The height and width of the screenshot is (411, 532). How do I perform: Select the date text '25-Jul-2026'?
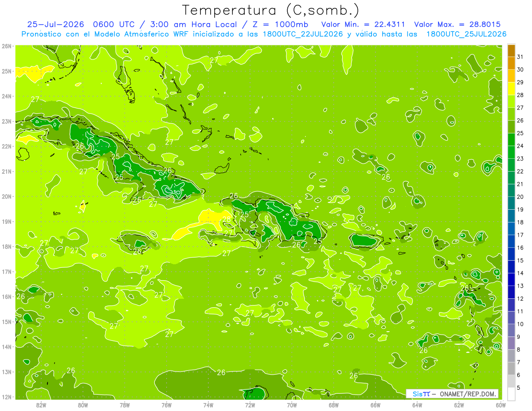tap(56, 24)
